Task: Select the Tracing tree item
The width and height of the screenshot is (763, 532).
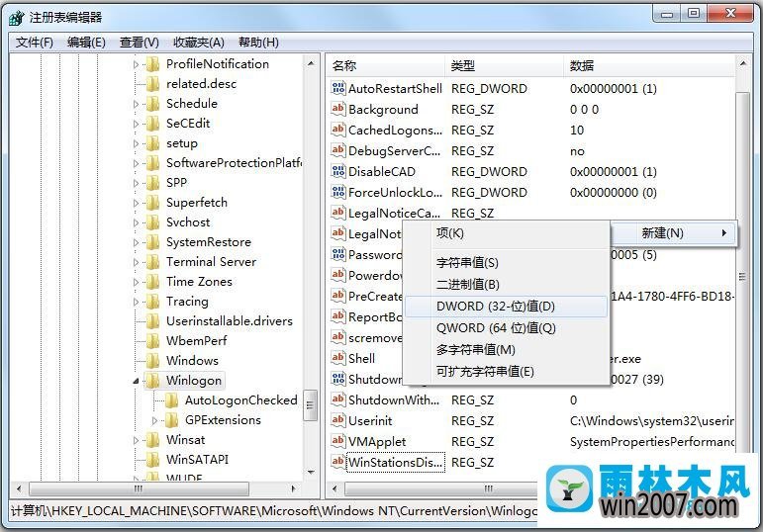Action: [187, 302]
